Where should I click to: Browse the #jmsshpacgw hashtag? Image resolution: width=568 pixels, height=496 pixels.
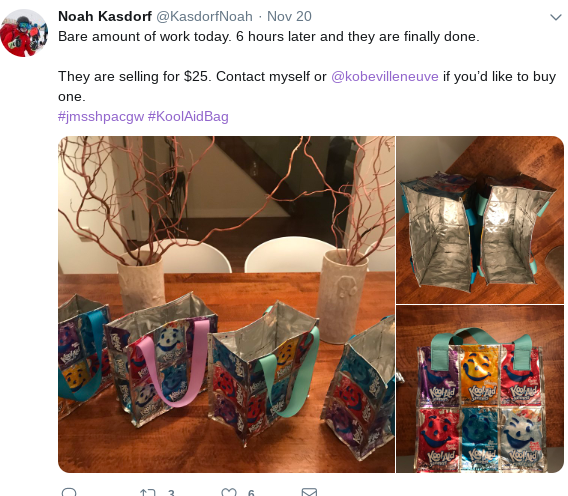[x=101, y=117]
